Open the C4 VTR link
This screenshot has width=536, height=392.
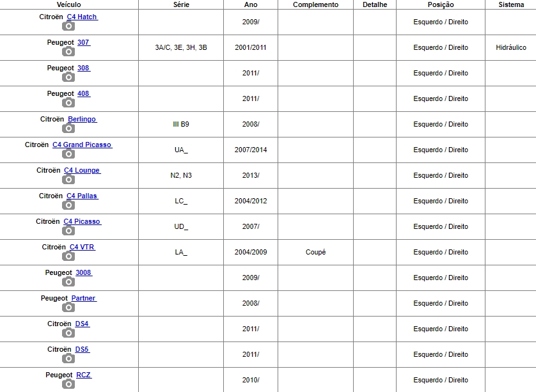click(x=83, y=247)
